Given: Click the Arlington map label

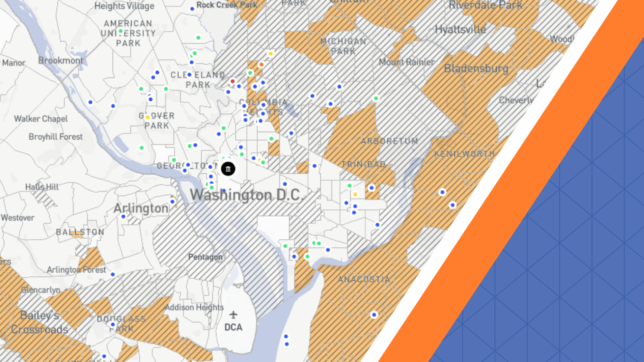Looking at the screenshot, I should (x=141, y=209).
